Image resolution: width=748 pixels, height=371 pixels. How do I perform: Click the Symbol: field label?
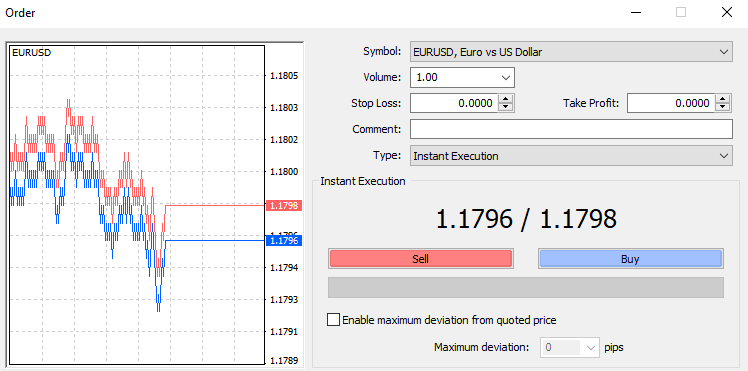[x=382, y=52]
